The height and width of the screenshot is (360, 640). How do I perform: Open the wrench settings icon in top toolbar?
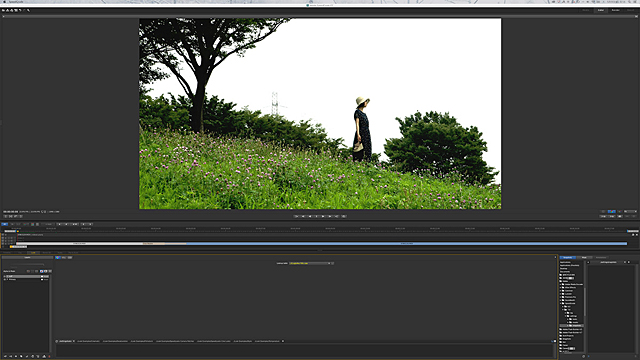click(x=28, y=10)
